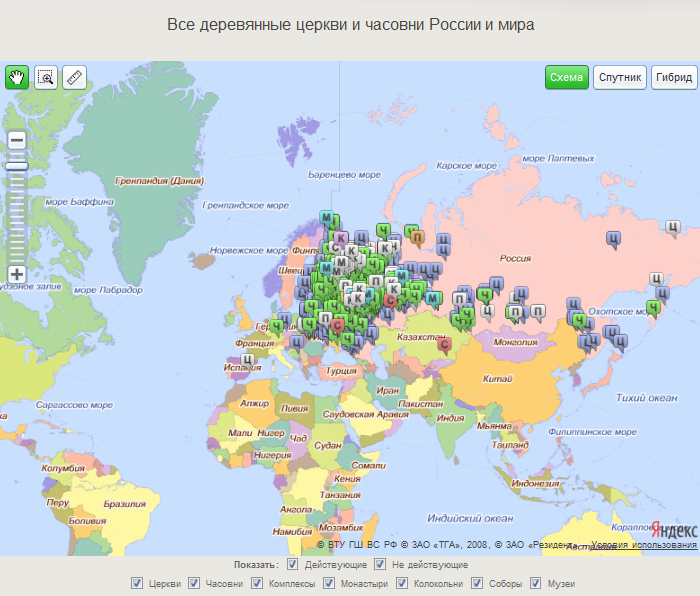Toggle the Не действующие checkbox
This screenshot has width=700, height=596.
click(x=380, y=565)
